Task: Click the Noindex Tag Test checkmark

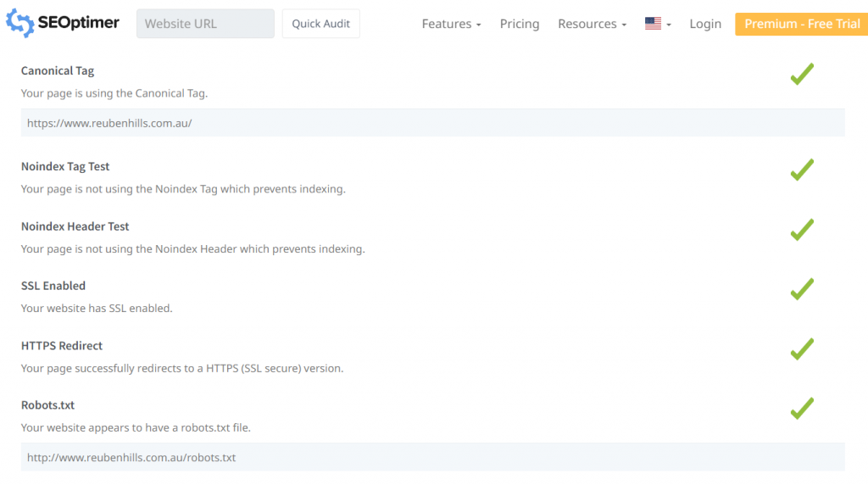Action: pyautogui.click(x=802, y=170)
